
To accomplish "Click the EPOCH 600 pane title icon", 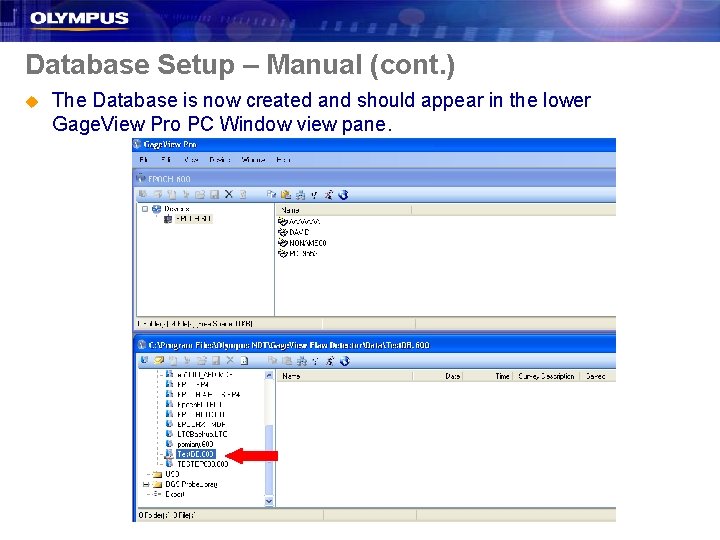I will [x=141, y=178].
